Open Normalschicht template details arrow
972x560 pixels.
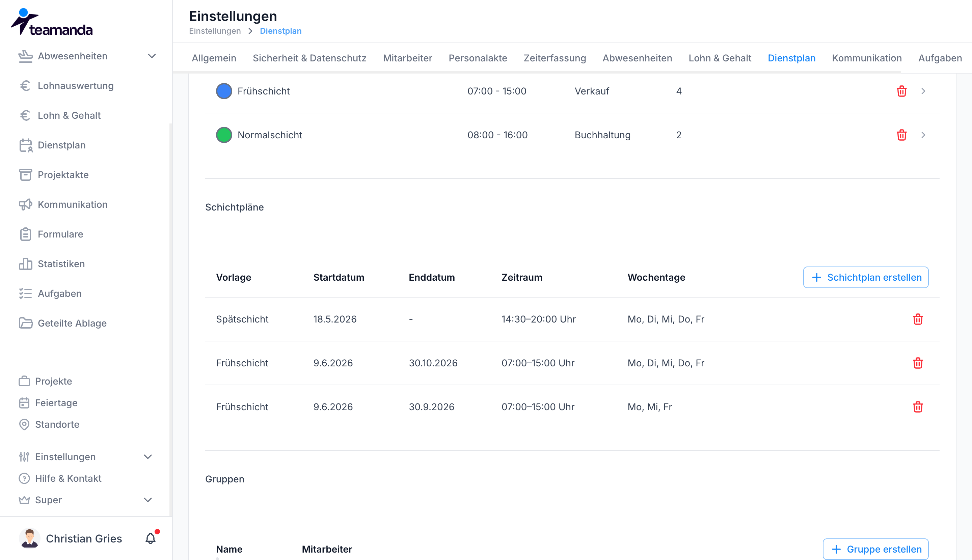(x=923, y=135)
